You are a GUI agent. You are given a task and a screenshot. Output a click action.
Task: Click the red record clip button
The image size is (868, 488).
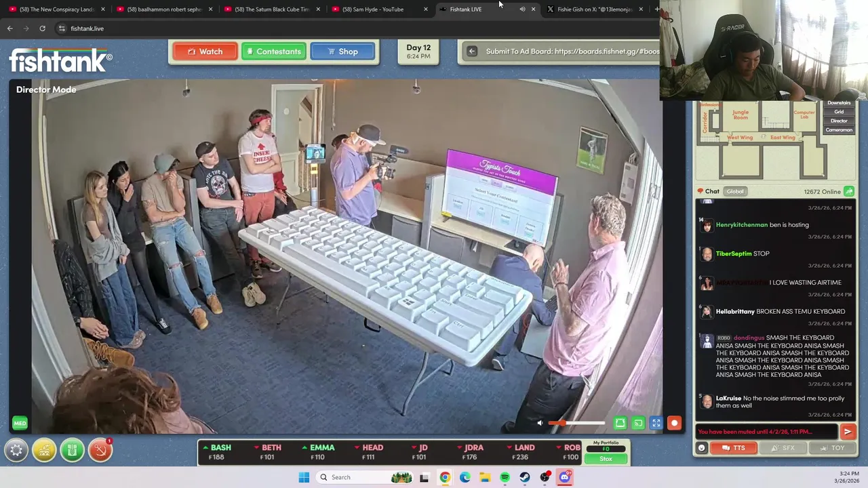pyautogui.click(x=674, y=423)
